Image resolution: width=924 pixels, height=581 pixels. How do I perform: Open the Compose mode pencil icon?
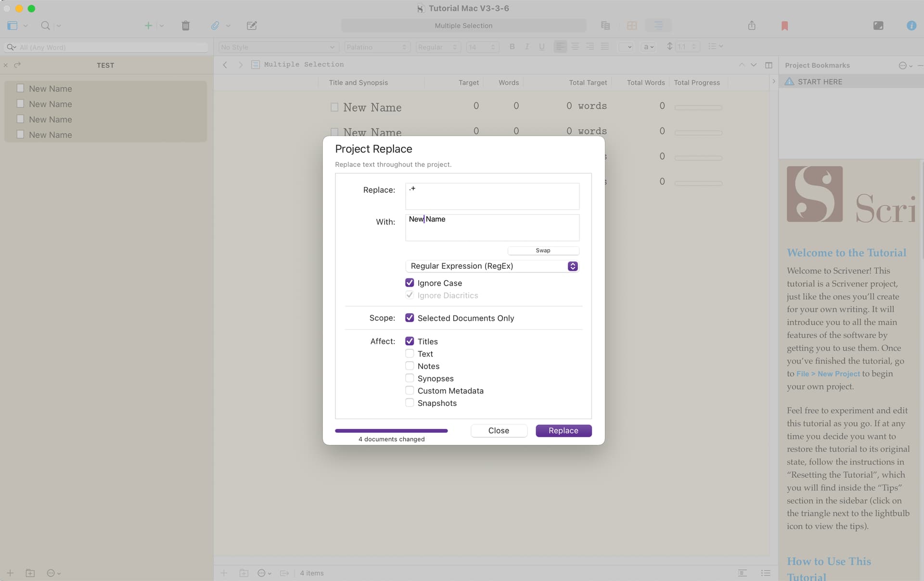pyautogui.click(x=252, y=25)
